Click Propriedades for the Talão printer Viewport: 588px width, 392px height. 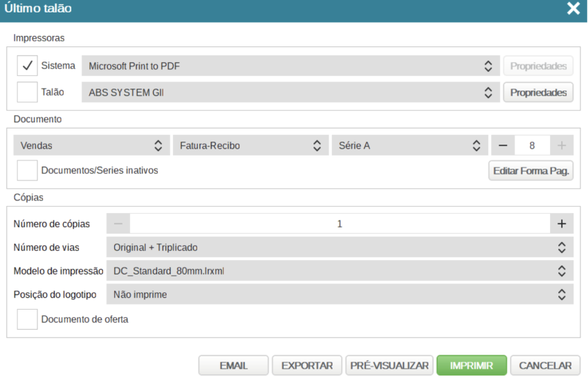(538, 93)
